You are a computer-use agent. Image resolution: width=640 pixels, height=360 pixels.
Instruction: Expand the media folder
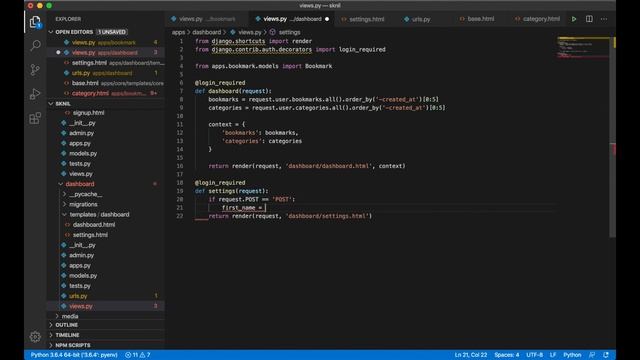coord(57,316)
